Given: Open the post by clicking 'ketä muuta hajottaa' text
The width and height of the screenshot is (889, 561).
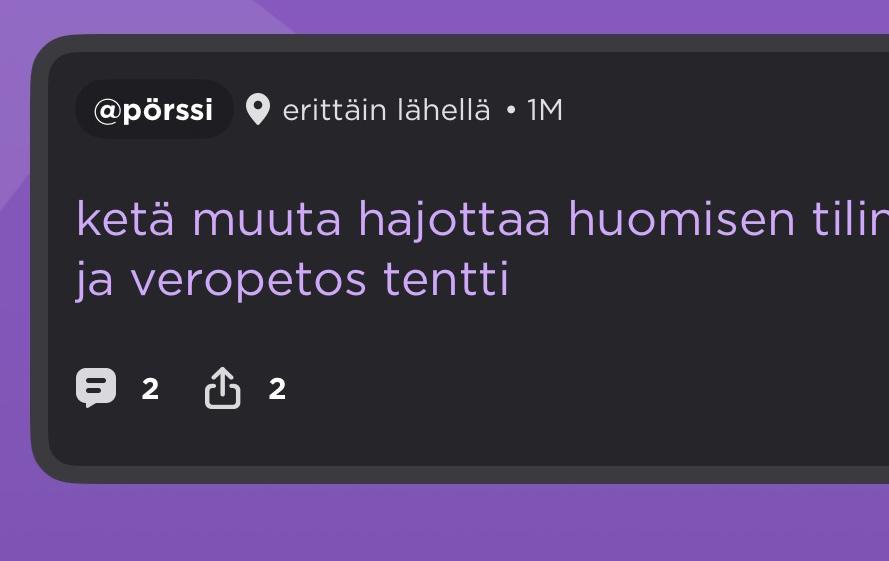Looking at the screenshot, I should click(x=312, y=220).
